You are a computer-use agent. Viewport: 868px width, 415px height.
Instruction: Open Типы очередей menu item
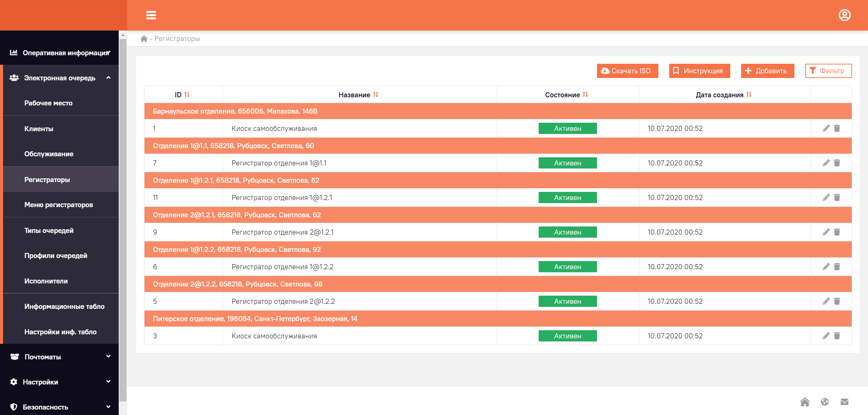[61, 231]
